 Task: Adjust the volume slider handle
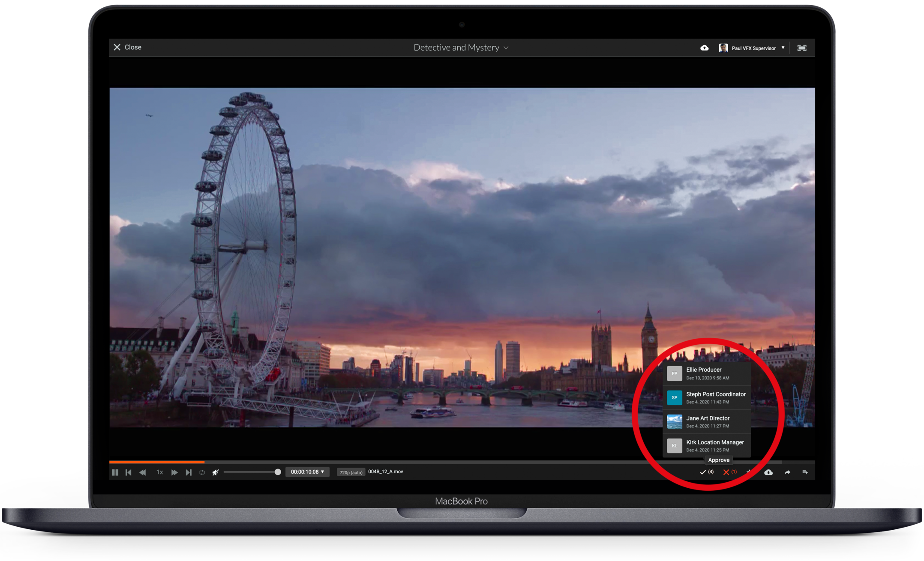[x=278, y=472]
